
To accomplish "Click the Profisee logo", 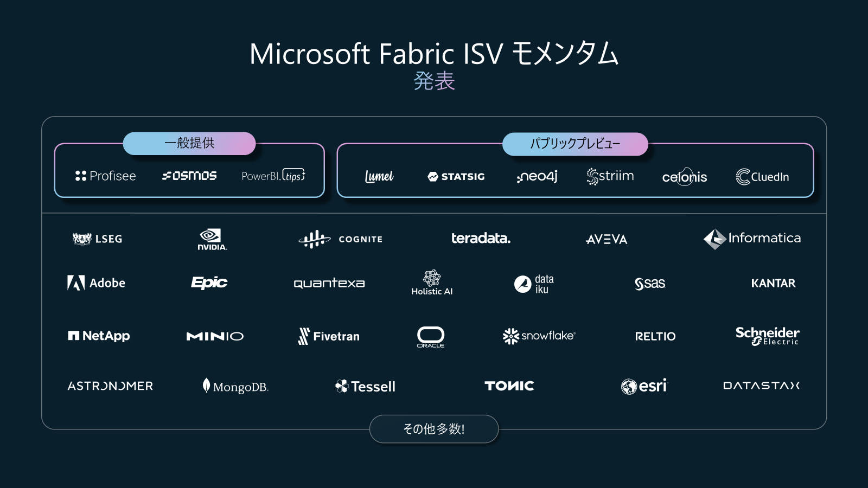I will (105, 176).
